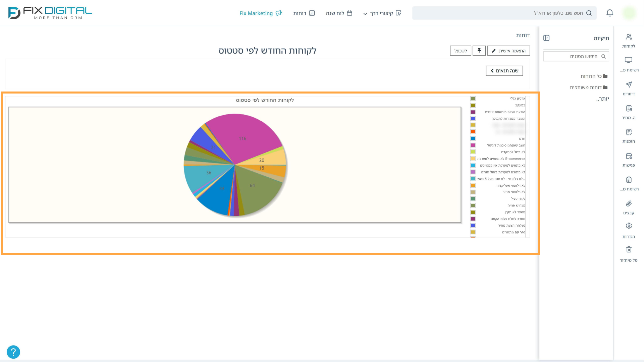
Task: Open the כל הדוחות folder
Action: (x=594, y=76)
